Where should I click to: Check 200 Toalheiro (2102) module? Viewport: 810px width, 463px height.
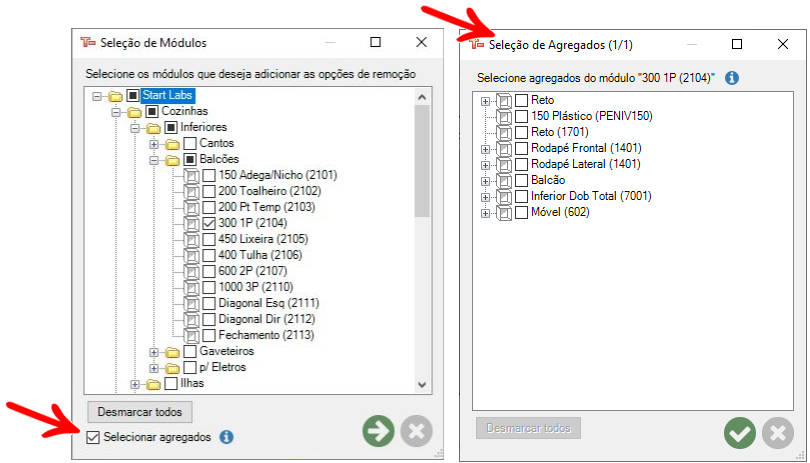pos(209,191)
